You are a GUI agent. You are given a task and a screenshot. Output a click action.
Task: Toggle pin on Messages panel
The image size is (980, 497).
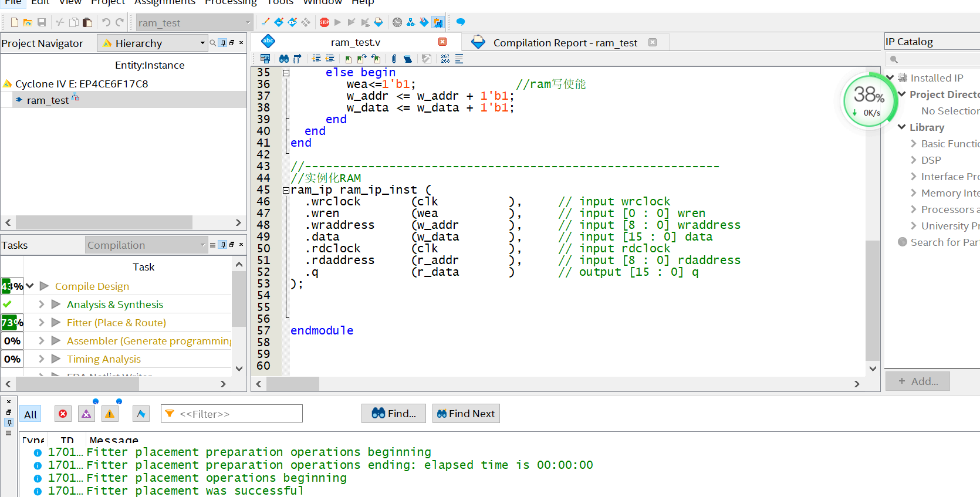tap(8, 422)
